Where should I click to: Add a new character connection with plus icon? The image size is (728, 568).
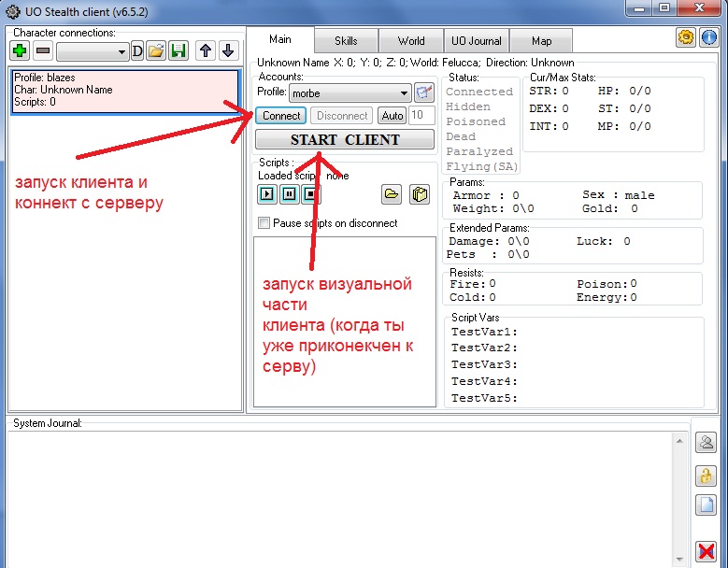pyautogui.click(x=20, y=50)
